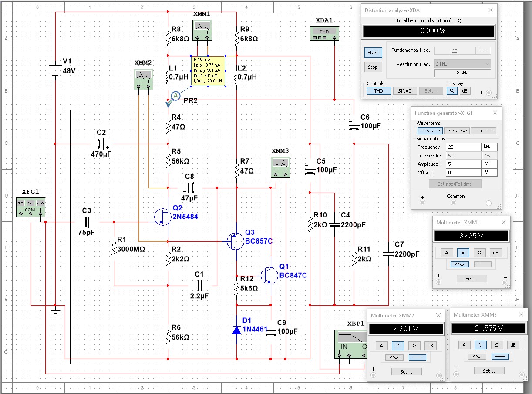Select the square waveform in Function generator

[x=484, y=130]
